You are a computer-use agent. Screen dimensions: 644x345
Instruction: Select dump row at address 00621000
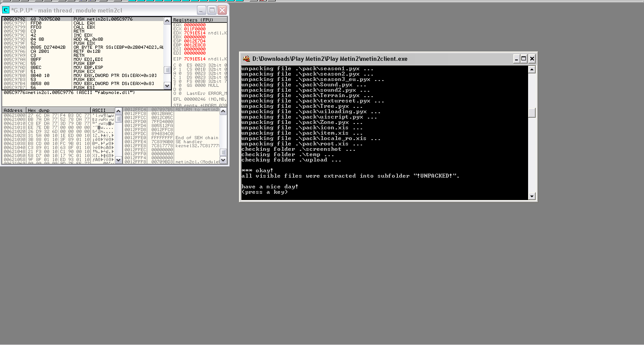tap(58, 115)
